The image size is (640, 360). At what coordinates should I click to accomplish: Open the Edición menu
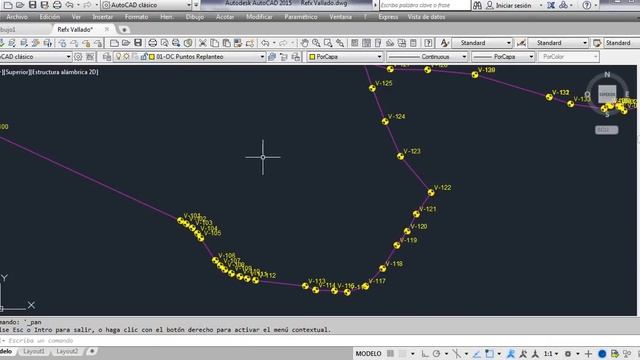[x=50, y=17]
